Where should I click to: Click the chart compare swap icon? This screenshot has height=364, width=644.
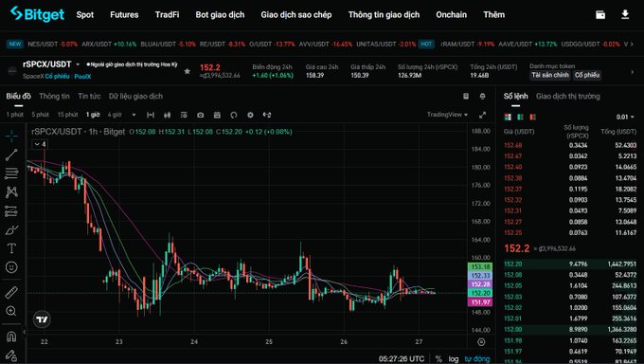[267, 115]
